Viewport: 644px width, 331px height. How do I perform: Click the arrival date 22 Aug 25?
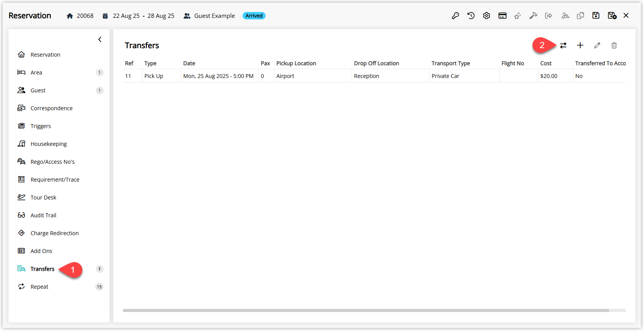coord(126,16)
